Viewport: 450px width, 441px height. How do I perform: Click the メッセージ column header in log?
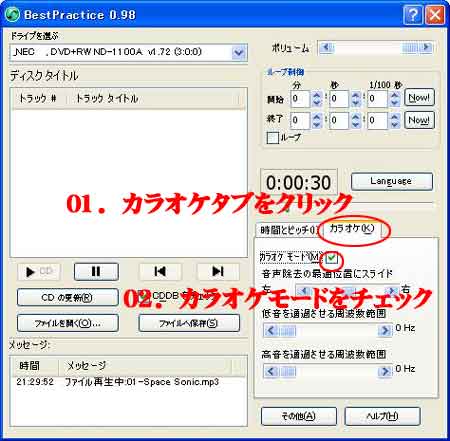(x=145, y=366)
